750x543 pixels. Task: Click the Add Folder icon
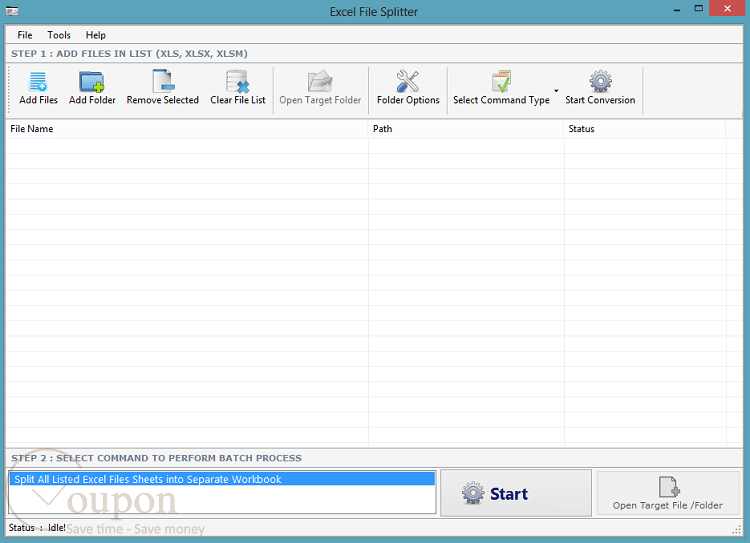[92, 82]
